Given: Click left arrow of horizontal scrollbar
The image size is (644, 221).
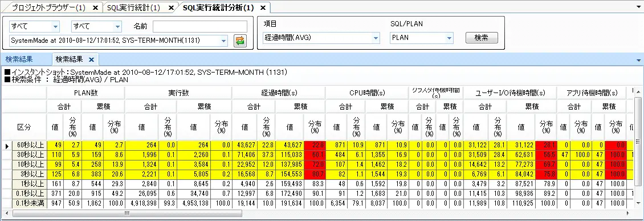Looking at the screenshot, I should coord(6,214).
